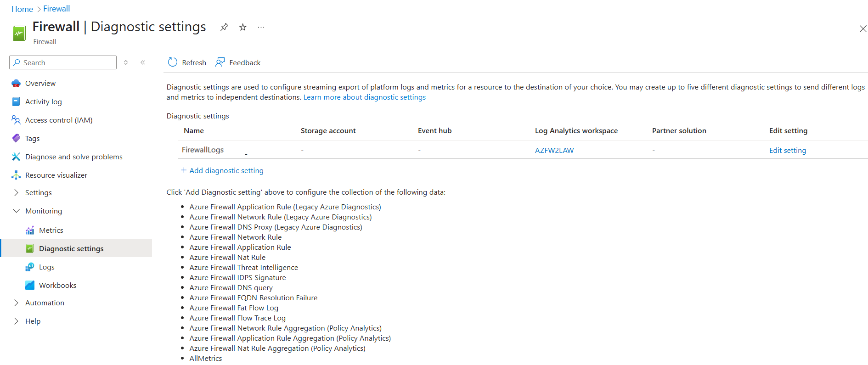Viewport: 868px width, 365px height.
Task: Click the Diagnose and solve wrench icon
Action: [x=16, y=157]
